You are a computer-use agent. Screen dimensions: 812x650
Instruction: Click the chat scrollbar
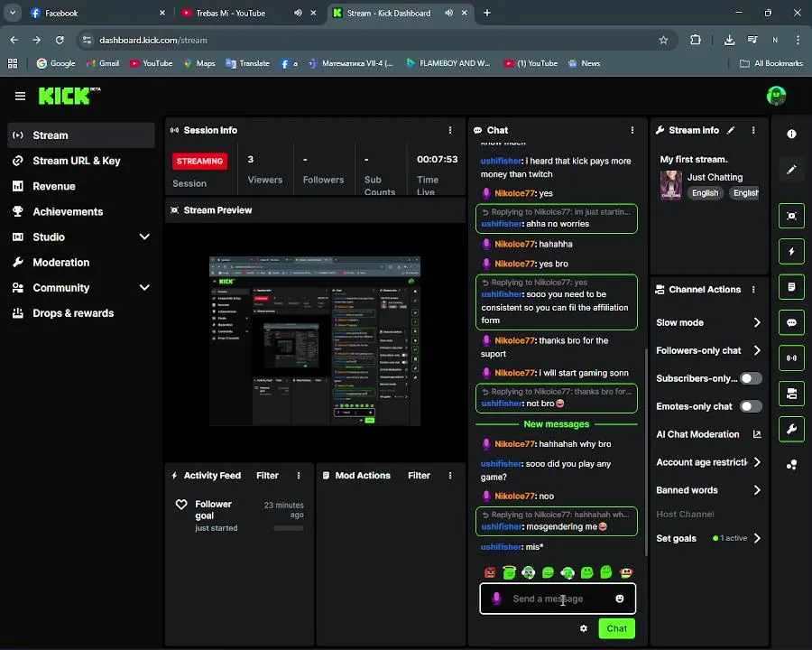(x=645, y=451)
